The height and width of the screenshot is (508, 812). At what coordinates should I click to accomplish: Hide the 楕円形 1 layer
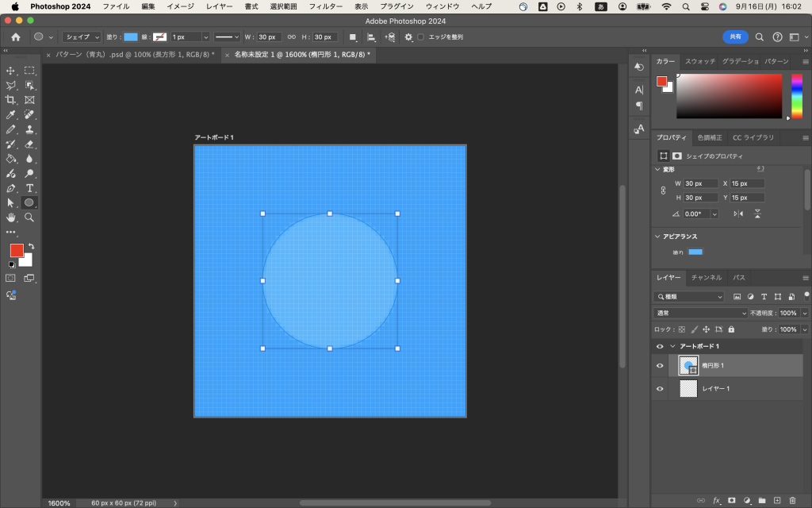click(660, 365)
